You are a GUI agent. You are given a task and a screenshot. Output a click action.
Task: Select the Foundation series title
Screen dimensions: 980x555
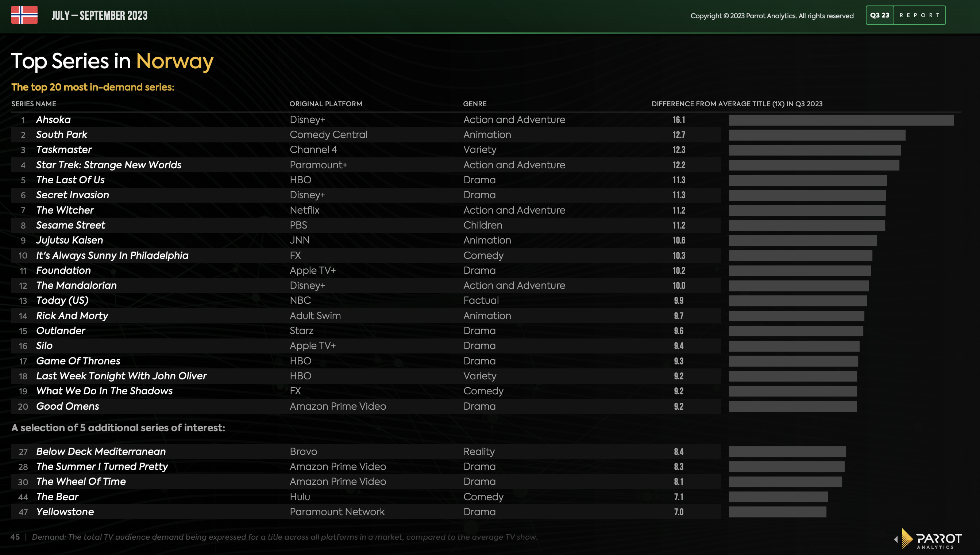click(x=63, y=270)
